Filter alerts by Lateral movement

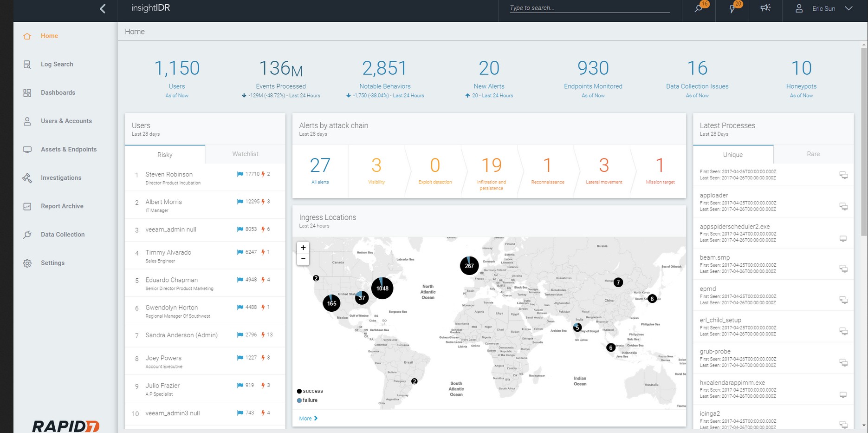click(604, 171)
